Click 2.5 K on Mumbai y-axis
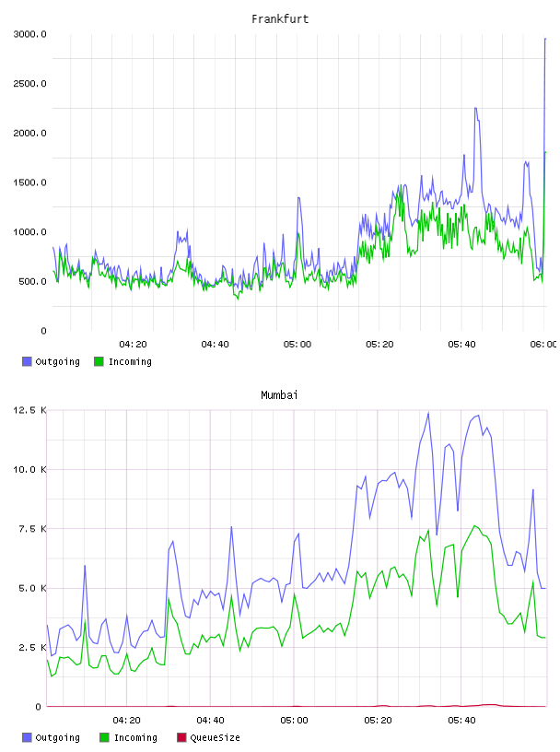560x752 pixels. click(32, 648)
